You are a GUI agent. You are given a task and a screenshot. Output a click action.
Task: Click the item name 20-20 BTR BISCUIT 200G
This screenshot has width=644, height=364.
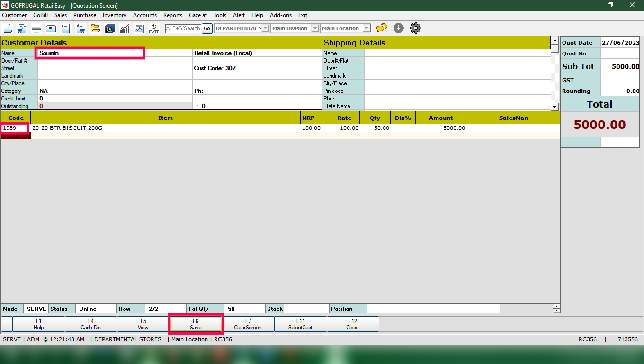point(67,128)
